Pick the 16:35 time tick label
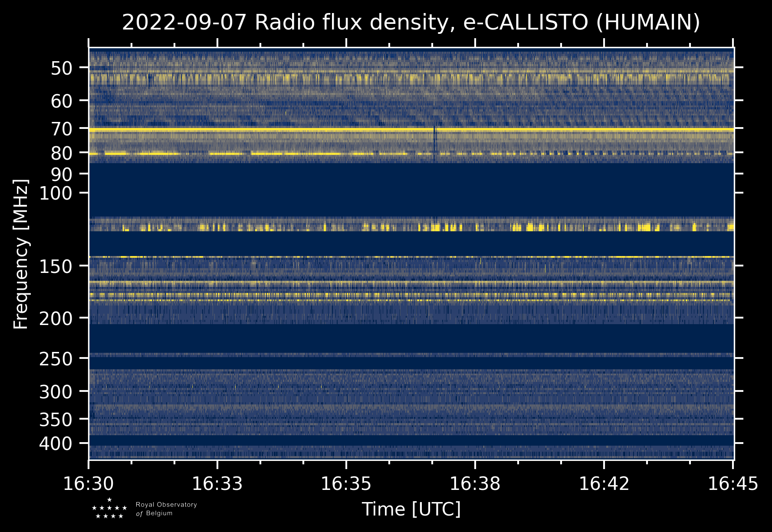Image resolution: width=772 pixels, height=532 pixels. tap(346, 484)
